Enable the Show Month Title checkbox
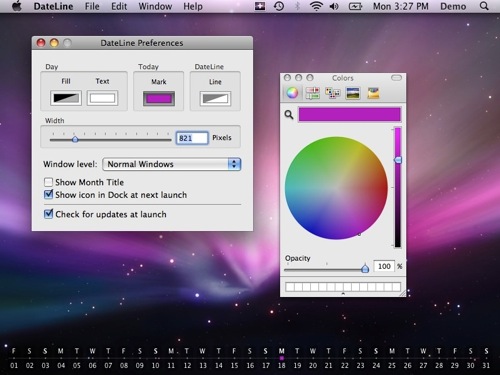 (48, 182)
